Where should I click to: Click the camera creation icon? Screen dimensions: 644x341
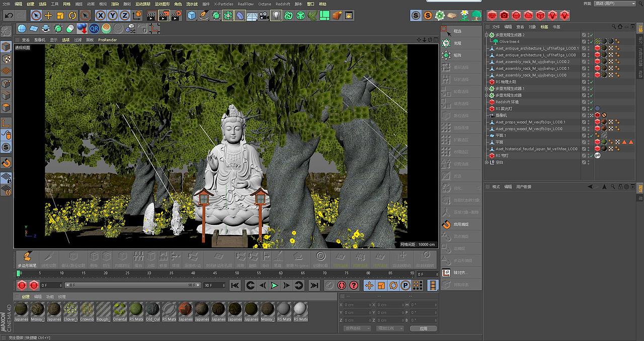(264, 16)
